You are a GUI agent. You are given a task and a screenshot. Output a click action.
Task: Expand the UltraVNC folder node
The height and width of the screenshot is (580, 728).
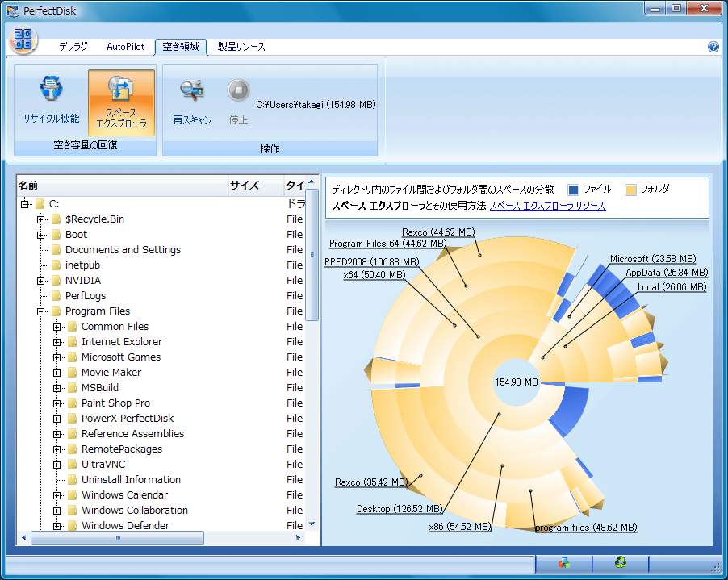(x=56, y=465)
